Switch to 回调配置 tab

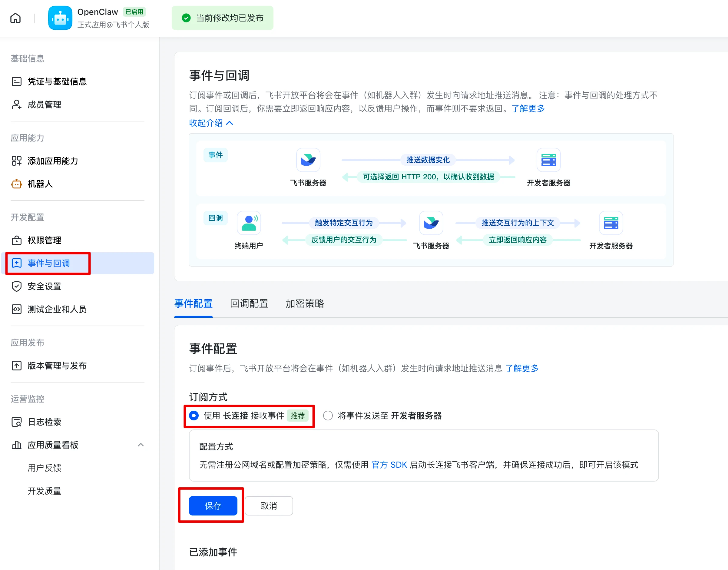249,303
